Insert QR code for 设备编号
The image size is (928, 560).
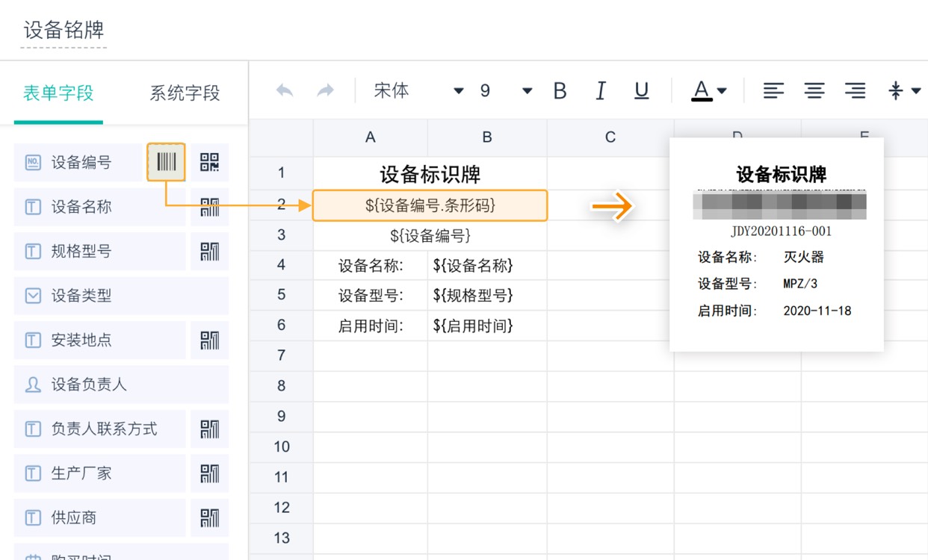coord(210,162)
